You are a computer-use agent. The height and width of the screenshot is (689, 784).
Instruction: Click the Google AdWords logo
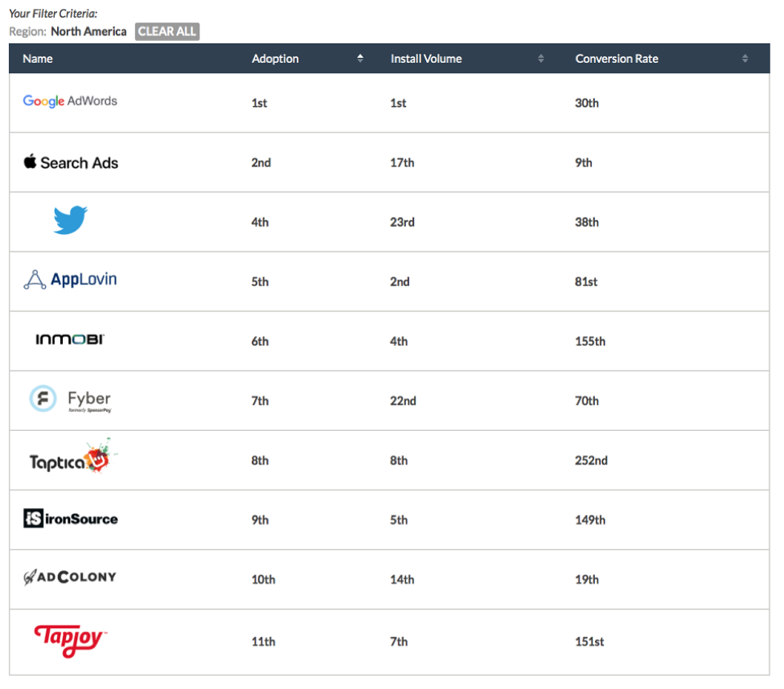pos(70,101)
